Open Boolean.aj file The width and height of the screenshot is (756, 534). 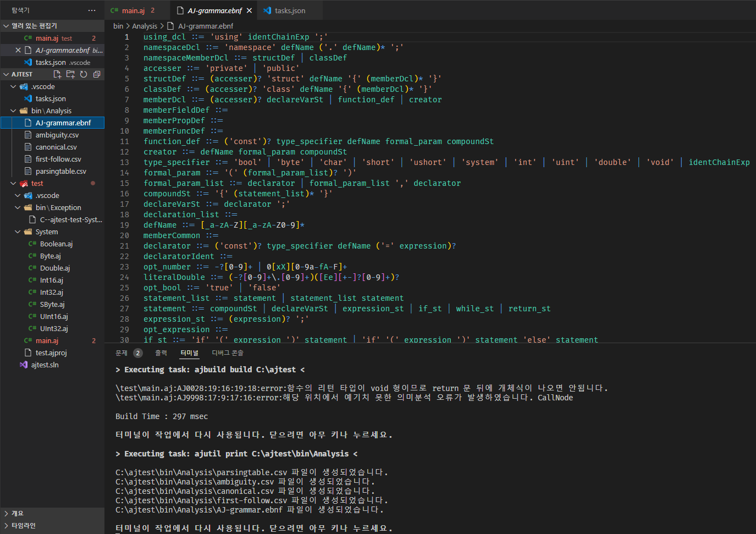pyautogui.click(x=52, y=244)
